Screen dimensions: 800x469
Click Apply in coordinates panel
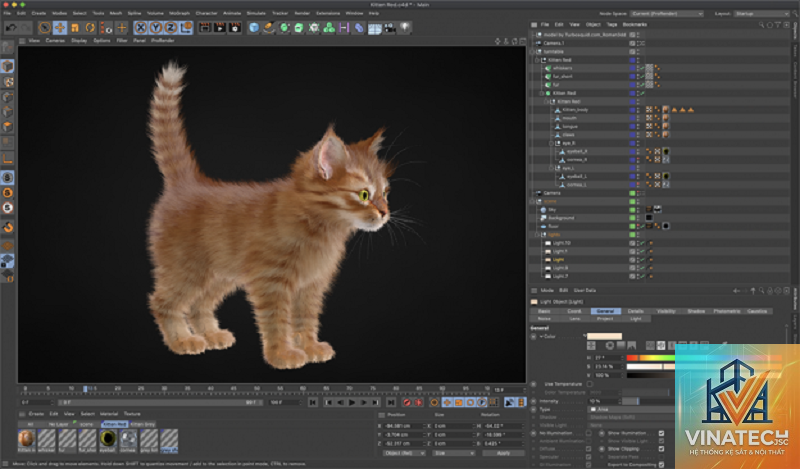coord(503,453)
